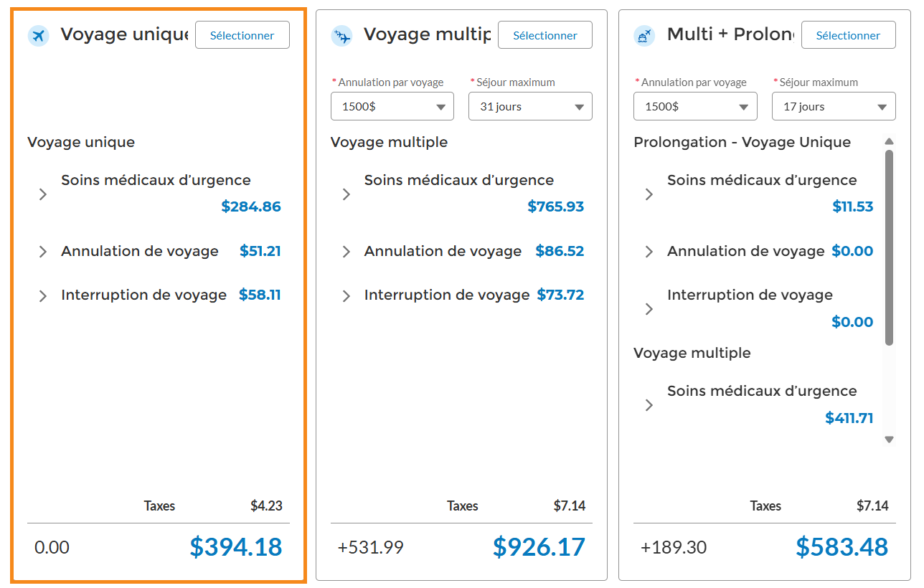Click the scrollbar down arrow in third card
924x588 pixels.
pyautogui.click(x=890, y=440)
